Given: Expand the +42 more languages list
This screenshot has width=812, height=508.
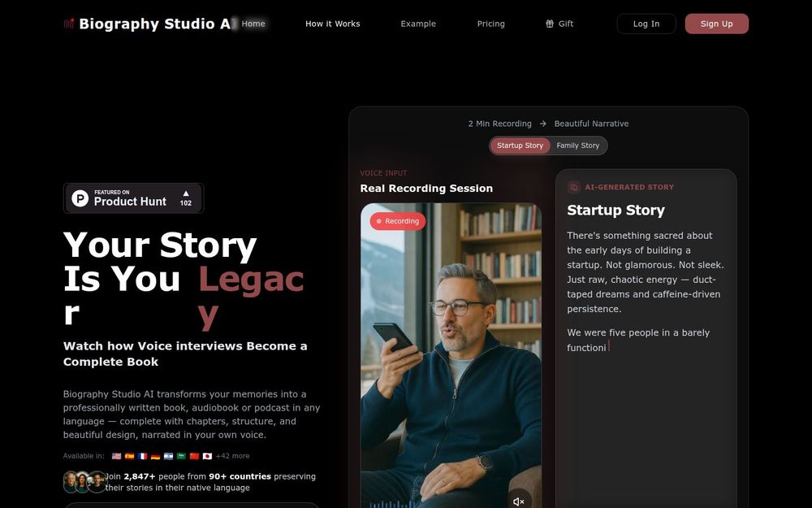Looking at the screenshot, I should point(232,456).
